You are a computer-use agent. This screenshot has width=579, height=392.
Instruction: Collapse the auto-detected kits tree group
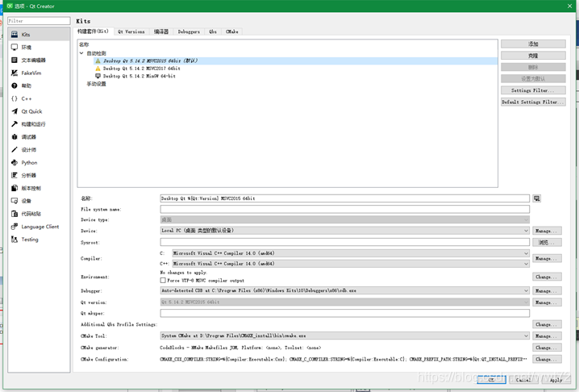81,53
